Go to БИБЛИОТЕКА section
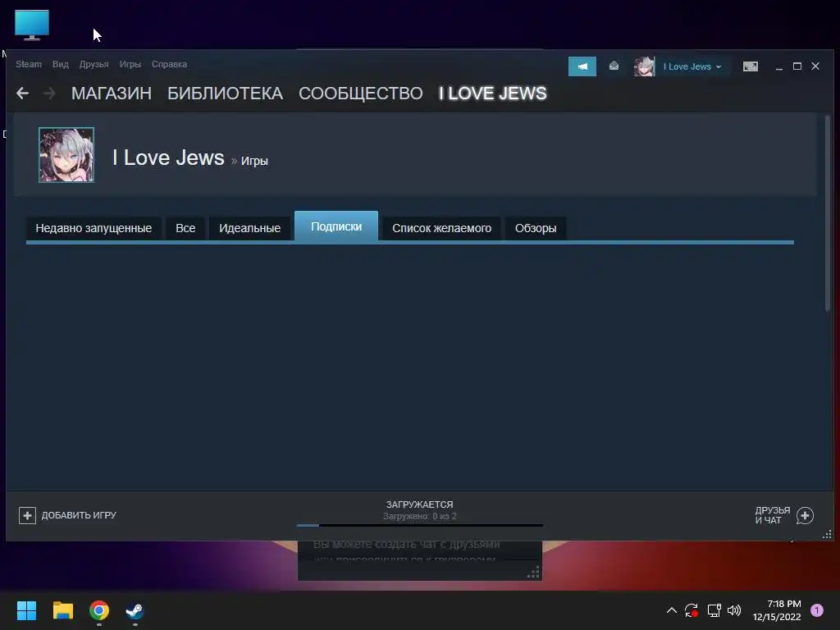 pyautogui.click(x=225, y=94)
